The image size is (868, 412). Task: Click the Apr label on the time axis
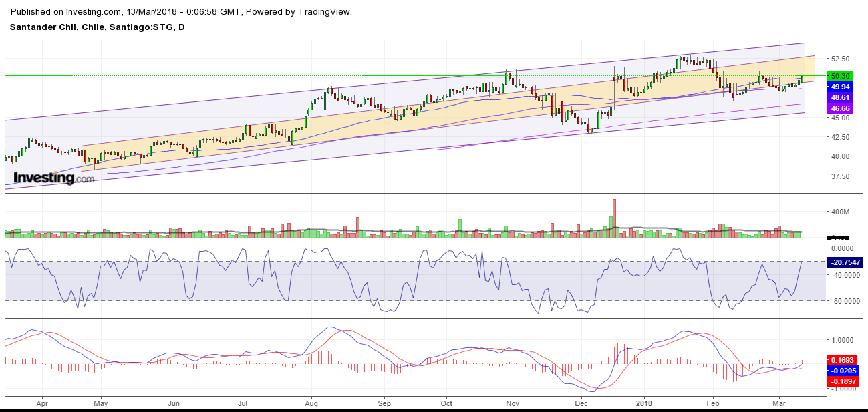[42, 404]
